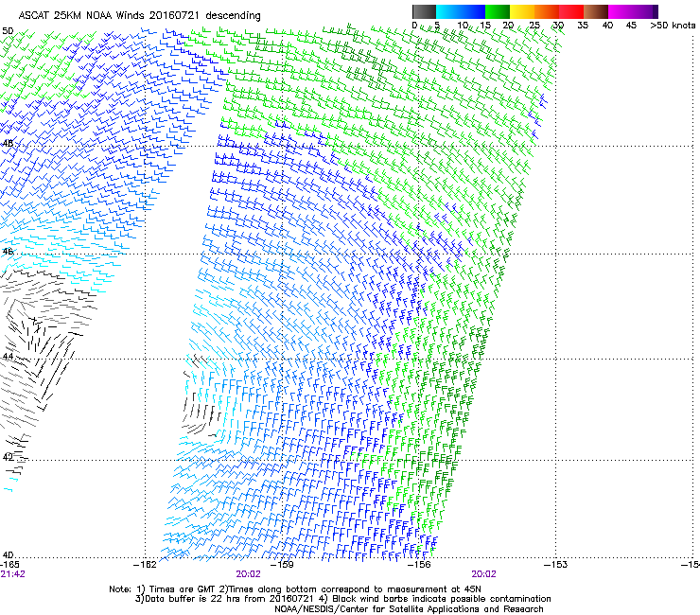Click the latitude label '48'
This screenshot has height=615, width=700.
tap(8, 144)
